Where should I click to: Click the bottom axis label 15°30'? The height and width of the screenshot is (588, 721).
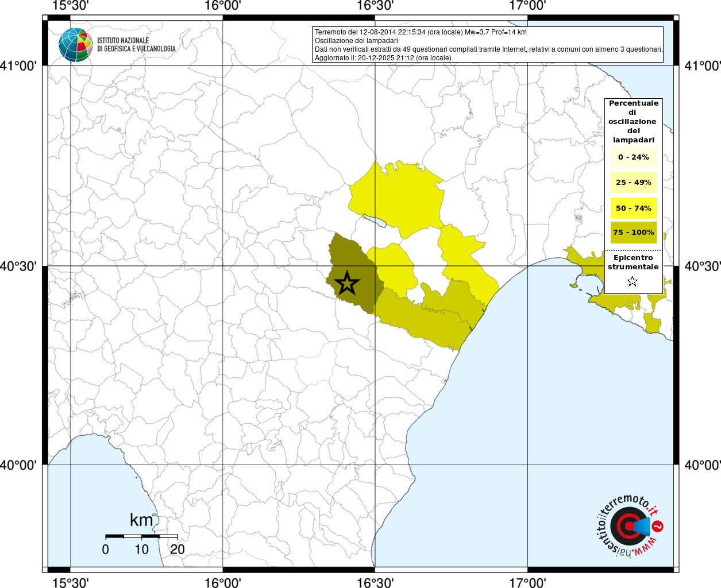pyautogui.click(x=70, y=582)
